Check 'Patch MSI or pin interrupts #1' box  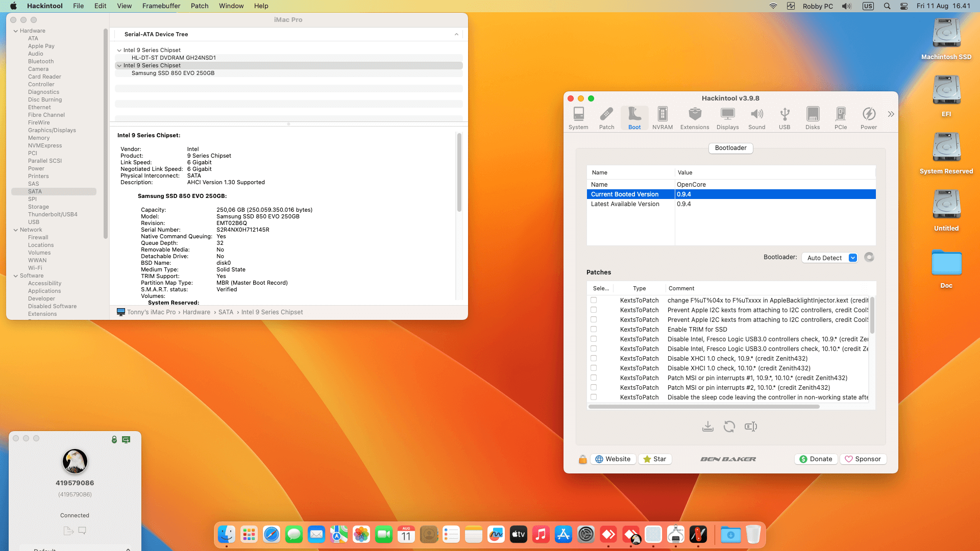[x=594, y=378]
